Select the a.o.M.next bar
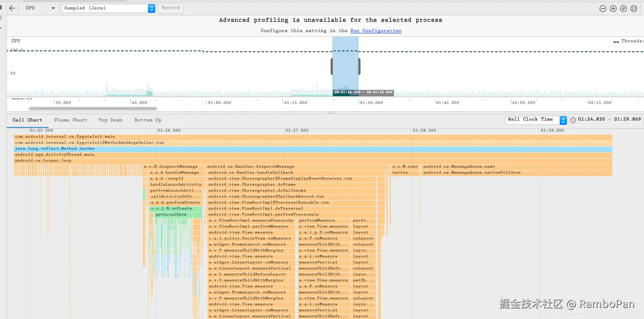This screenshot has width=644, height=319. coord(405,167)
